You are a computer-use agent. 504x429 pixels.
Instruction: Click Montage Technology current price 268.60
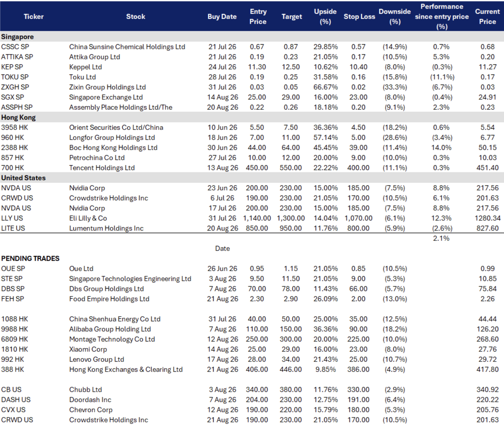point(487,339)
